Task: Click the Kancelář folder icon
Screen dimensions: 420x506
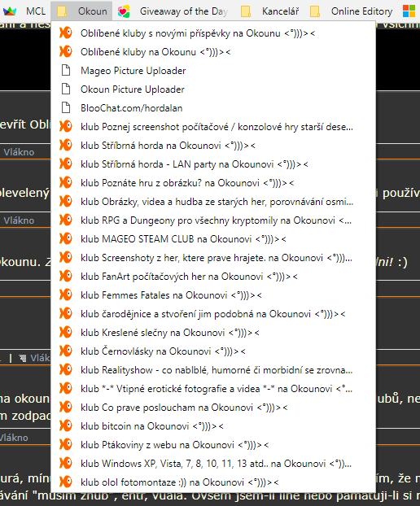Action: pos(246,11)
